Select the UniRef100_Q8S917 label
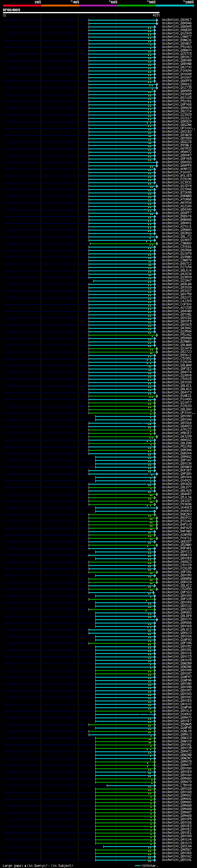This screenshot has width=197, height=868. [177, 57]
